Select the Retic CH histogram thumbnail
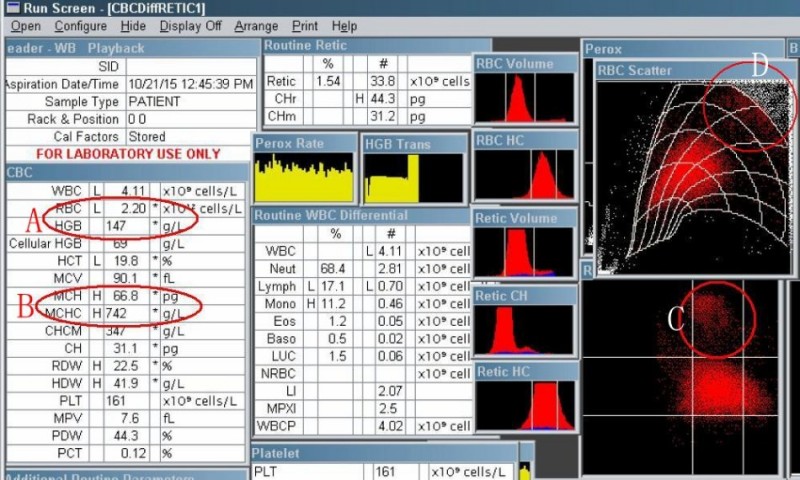Viewport: 800px width, 480px height. 524,330
